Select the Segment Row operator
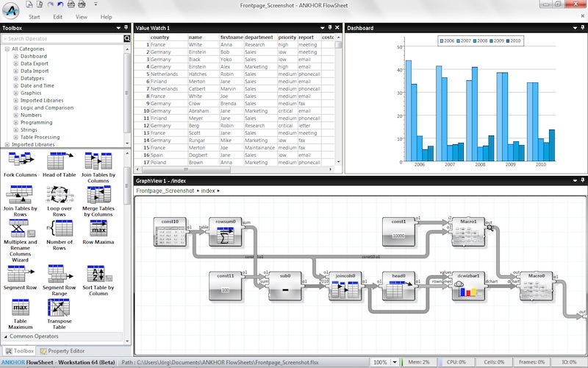The image size is (588, 368). (x=21, y=277)
